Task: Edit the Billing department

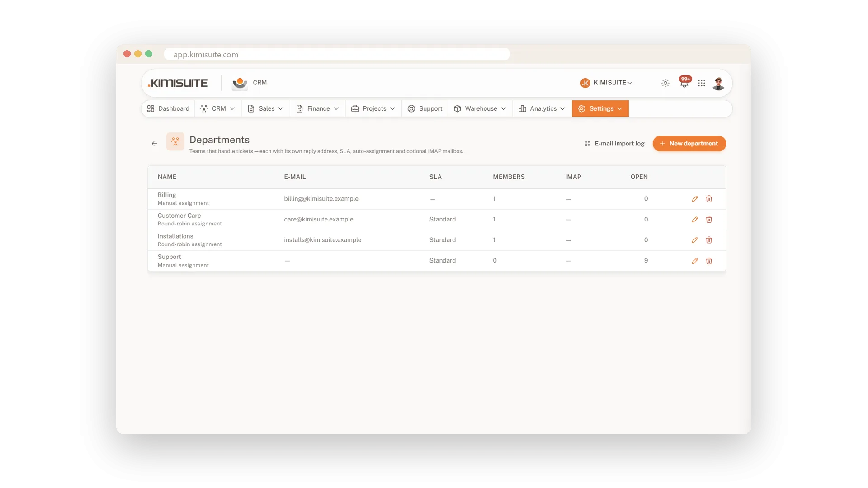Action: [695, 199]
